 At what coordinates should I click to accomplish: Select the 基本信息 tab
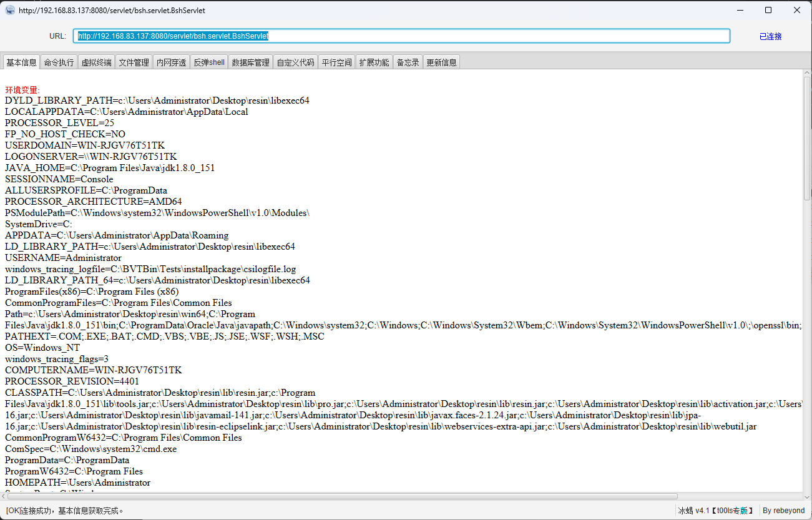point(21,62)
